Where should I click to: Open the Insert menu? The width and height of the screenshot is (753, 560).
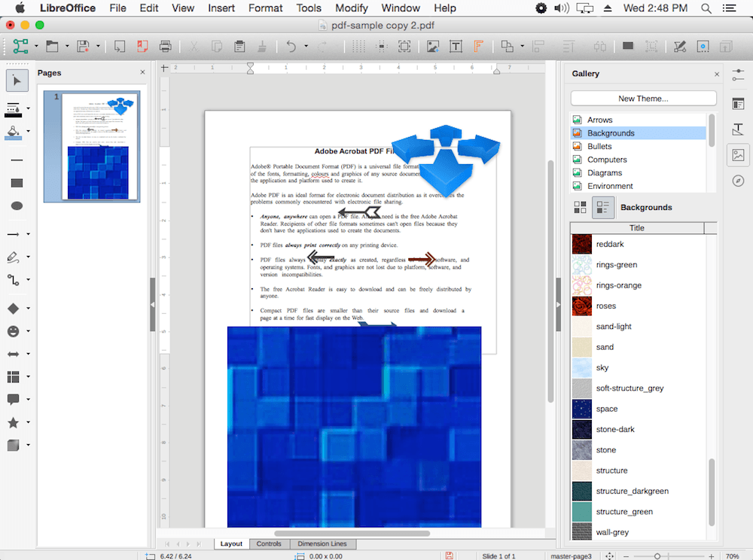pos(221,8)
